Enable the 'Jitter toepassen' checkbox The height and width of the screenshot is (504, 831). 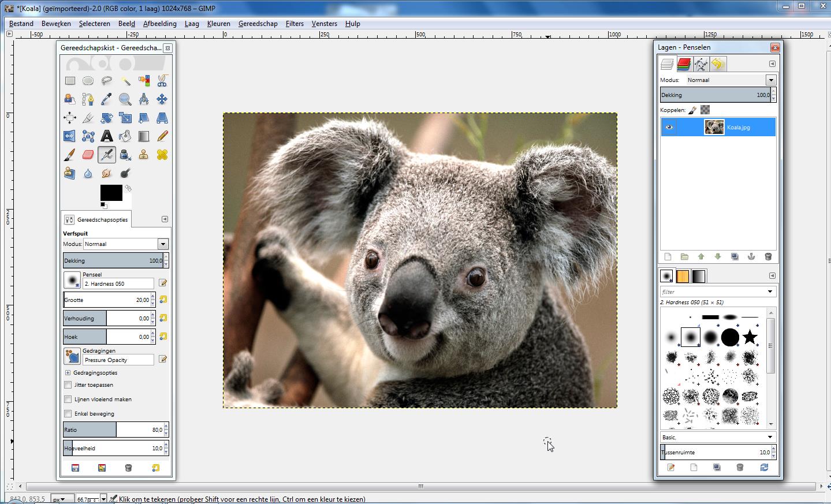click(68, 385)
